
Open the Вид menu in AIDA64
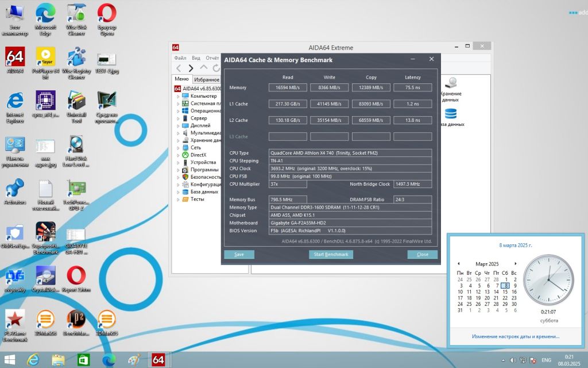tap(196, 58)
